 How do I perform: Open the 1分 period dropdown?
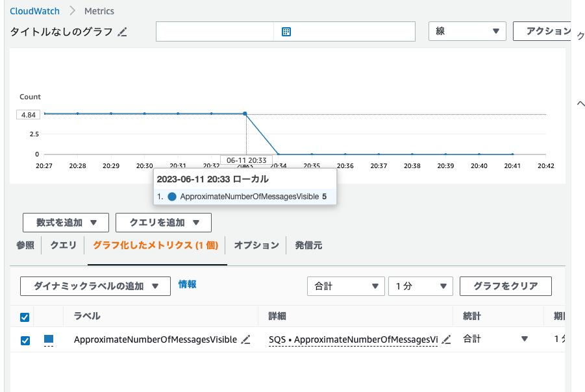tap(420, 286)
